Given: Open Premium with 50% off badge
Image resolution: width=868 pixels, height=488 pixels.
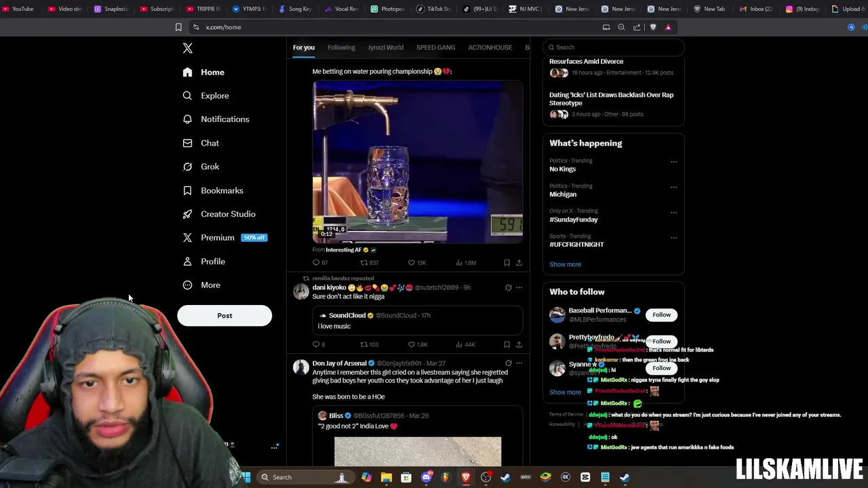Looking at the screenshot, I should click(225, 238).
